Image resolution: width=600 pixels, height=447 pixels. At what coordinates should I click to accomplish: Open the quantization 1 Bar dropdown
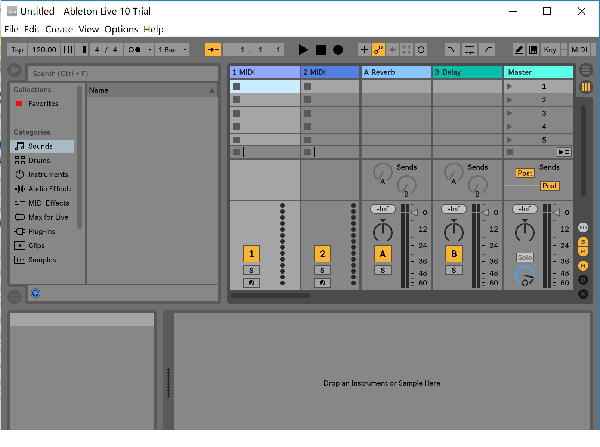173,49
